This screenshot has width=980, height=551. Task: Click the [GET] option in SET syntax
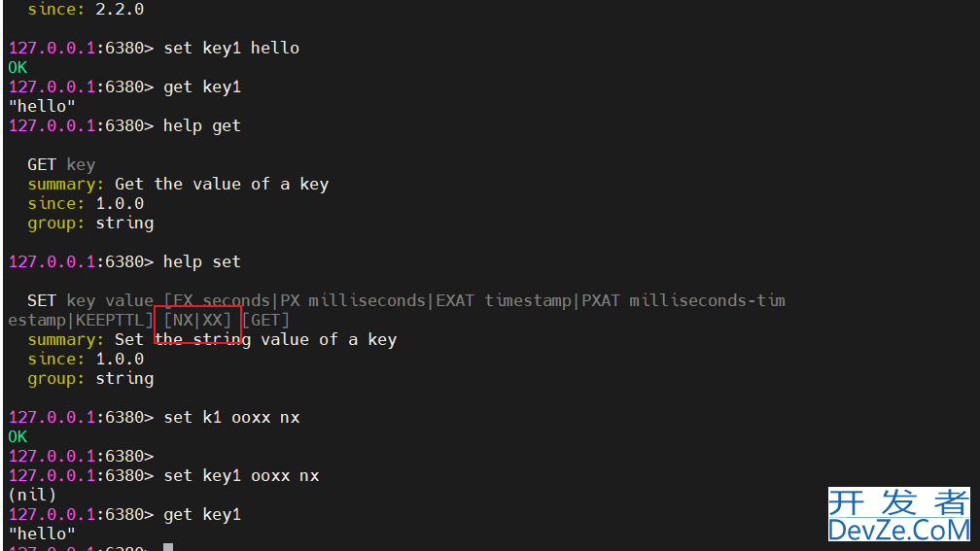click(x=265, y=321)
